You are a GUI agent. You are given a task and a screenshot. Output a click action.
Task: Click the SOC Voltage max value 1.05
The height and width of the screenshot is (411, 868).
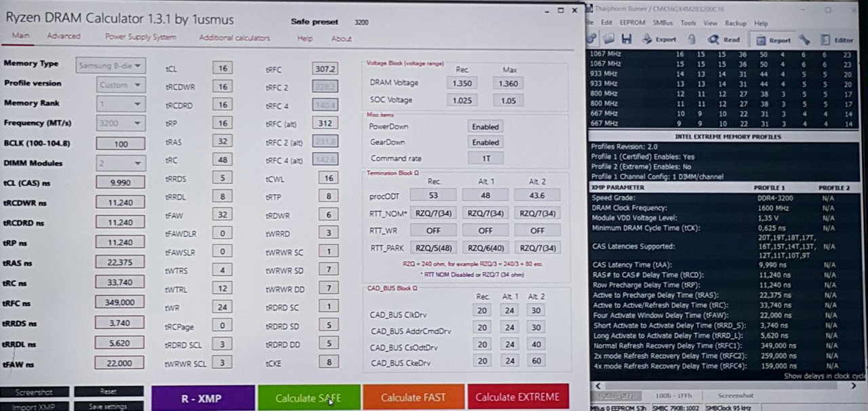tap(507, 100)
